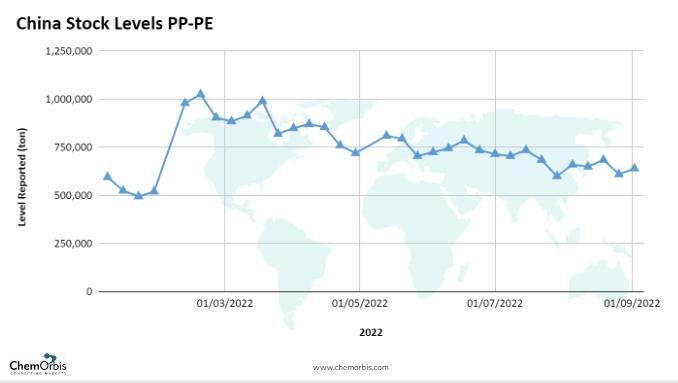Open the www.chemorbis.com link
The image size is (678, 383).
point(351,367)
